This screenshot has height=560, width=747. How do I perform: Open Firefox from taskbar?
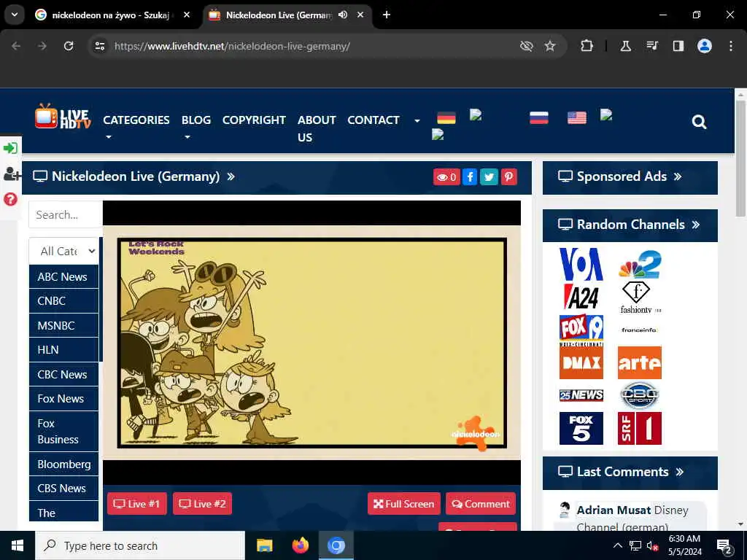[x=300, y=545]
